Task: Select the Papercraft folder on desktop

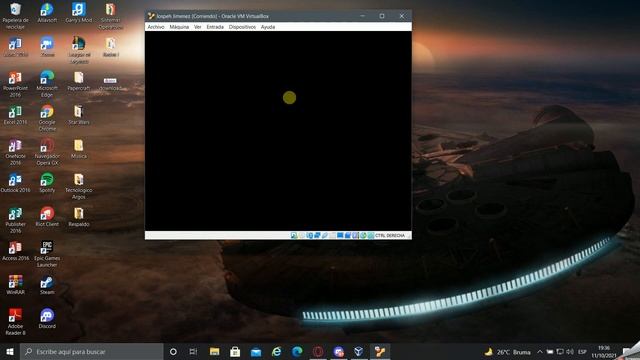Action: [78, 81]
